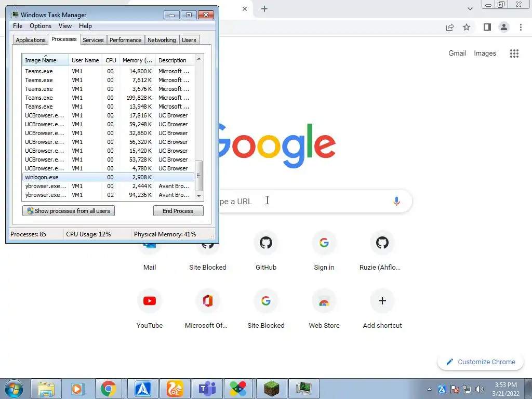Click Show processes from all users
The image size is (532, 399).
point(69,211)
